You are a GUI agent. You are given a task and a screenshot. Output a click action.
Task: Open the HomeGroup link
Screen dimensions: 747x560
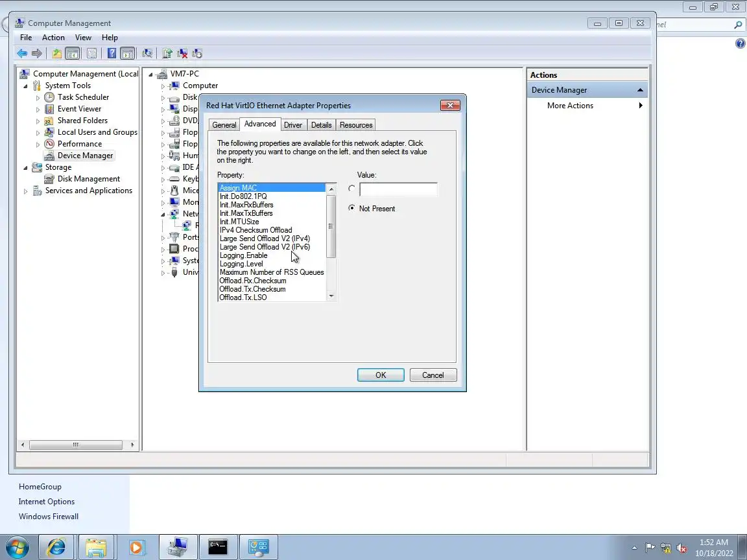point(40,487)
